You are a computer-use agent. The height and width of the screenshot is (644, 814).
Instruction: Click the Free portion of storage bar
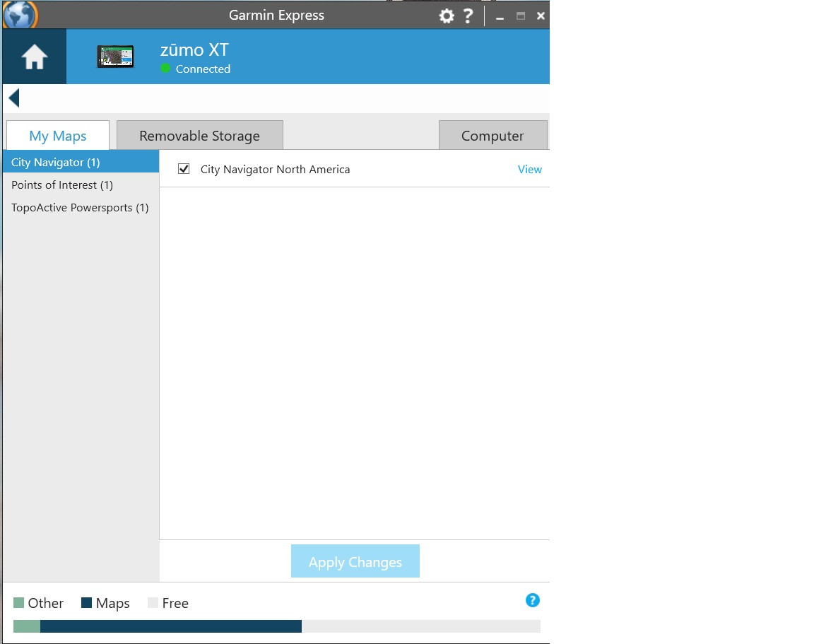(x=421, y=626)
